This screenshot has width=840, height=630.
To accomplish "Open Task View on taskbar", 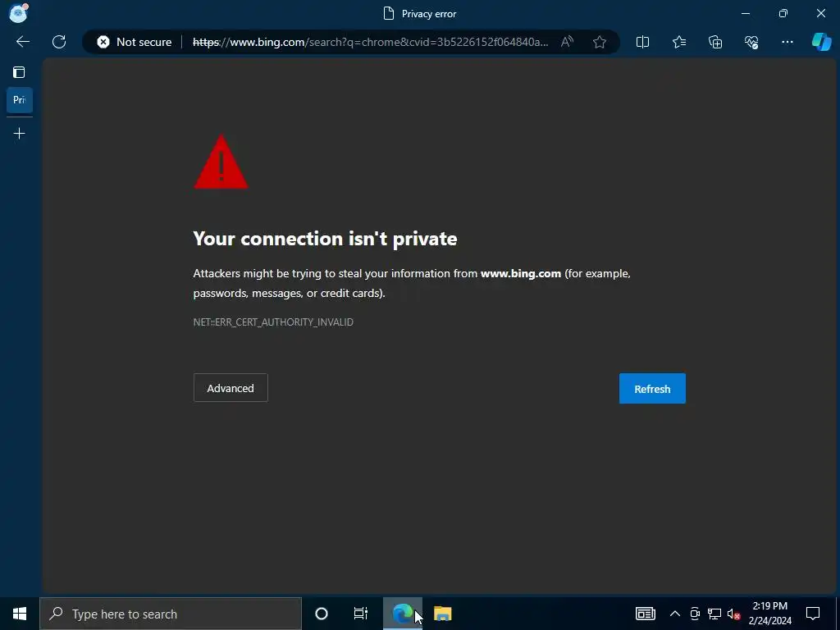I will pyautogui.click(x=361, y=614).
